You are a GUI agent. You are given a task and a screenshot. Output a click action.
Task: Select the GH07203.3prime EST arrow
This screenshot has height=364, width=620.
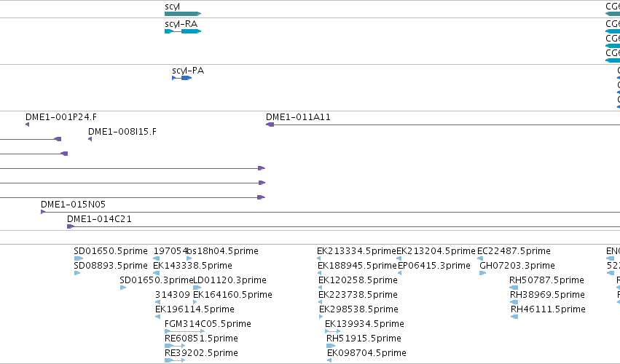pos(483,273)
